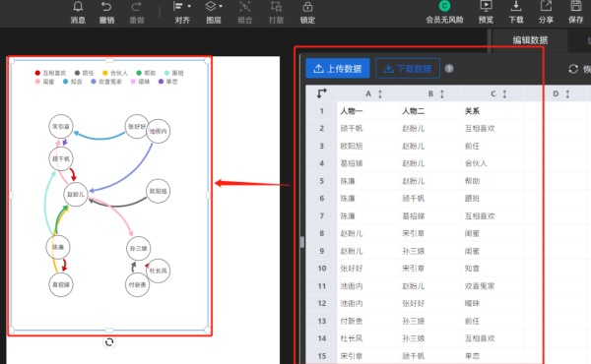Sort column B with its arrow
The height and width of the screenshot is (364, 591).
tap(442, 93)
